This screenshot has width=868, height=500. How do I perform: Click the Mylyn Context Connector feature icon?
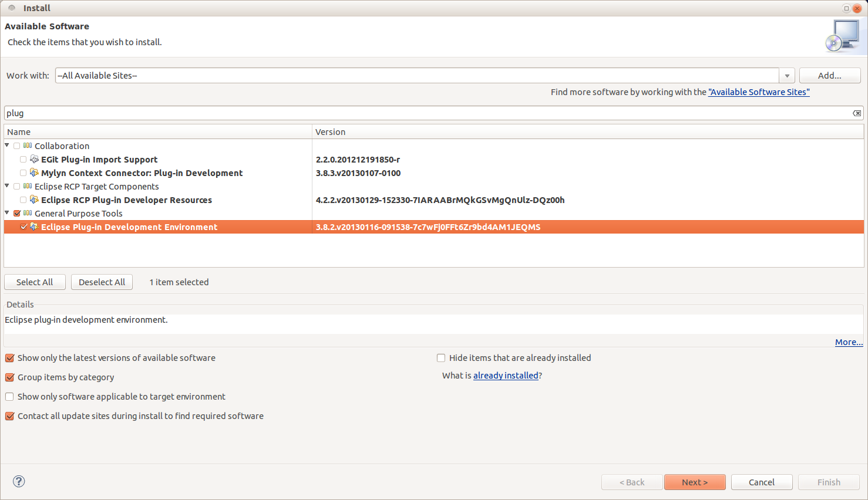click(x=34, y=173)
